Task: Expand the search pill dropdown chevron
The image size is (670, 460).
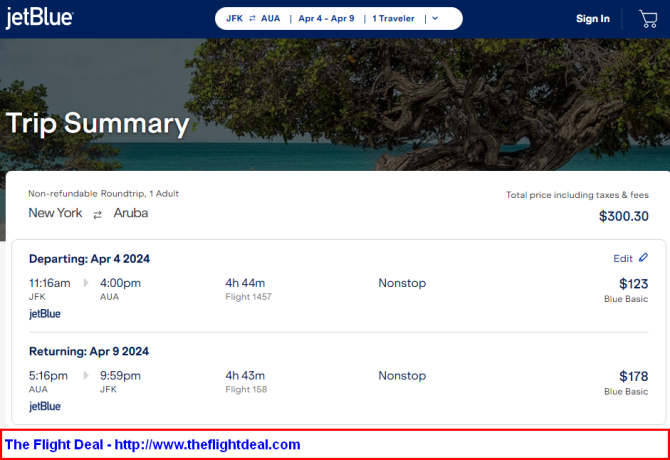Action: (435, 18)
